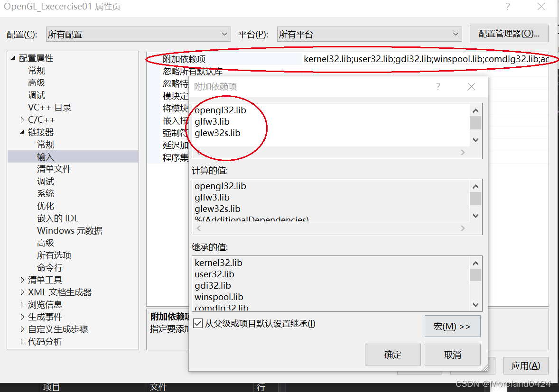The width and height of the screenshot is (559, 392).
Task: Expand the 浏览信息 tree node
Action: point(22,304)
